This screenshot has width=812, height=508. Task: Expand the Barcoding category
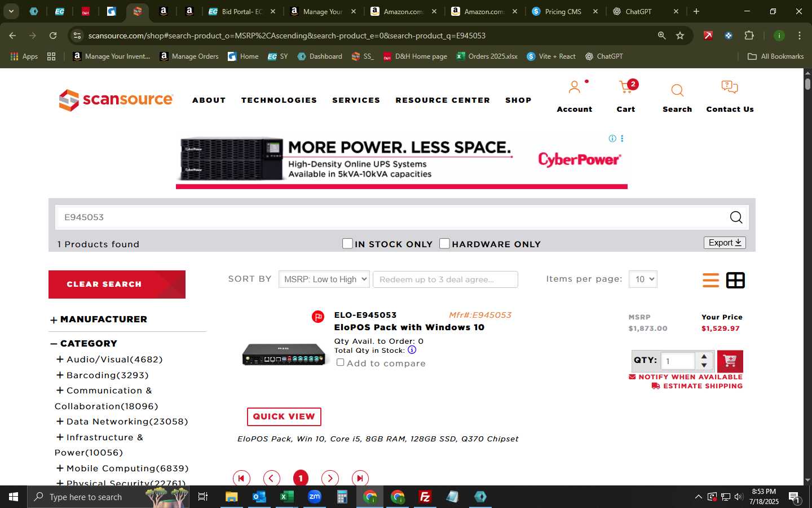click(59, 375)
